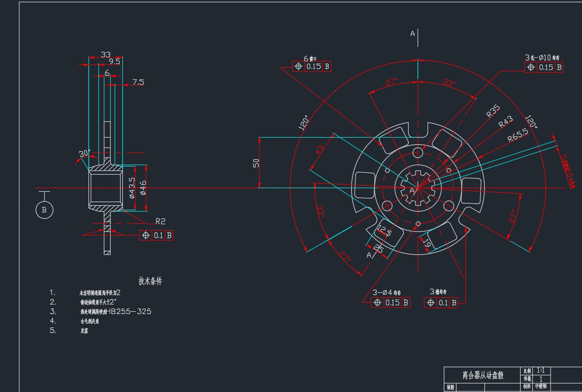Screen dimensions: 582x392
Task: Click the Ø43.5 diameter dimension
Action: coord(132,188)
